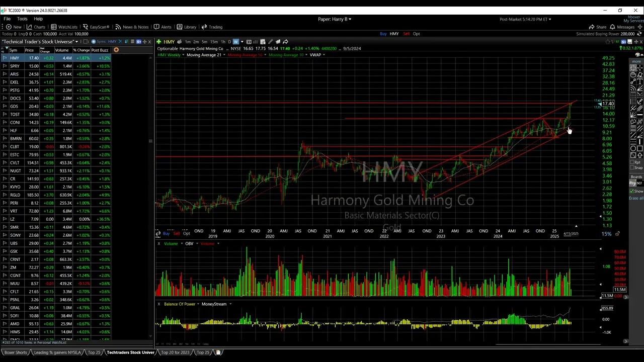Screen dimensions: 644x362
Task: Open EasyScan from the toolbar
Action: (x=96, y=27)
